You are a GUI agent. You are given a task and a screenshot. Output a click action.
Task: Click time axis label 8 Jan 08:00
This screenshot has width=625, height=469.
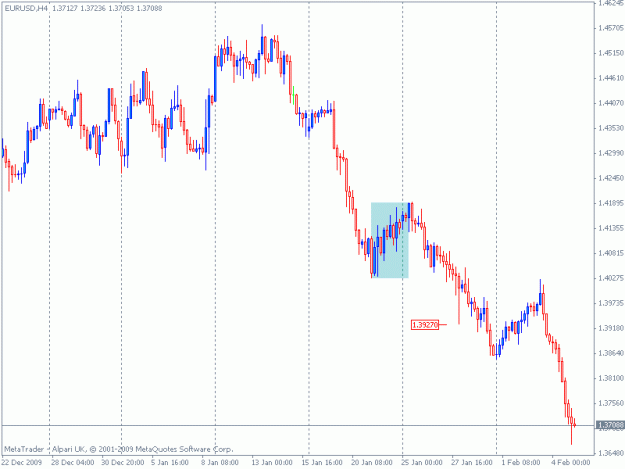pos(220,462)
